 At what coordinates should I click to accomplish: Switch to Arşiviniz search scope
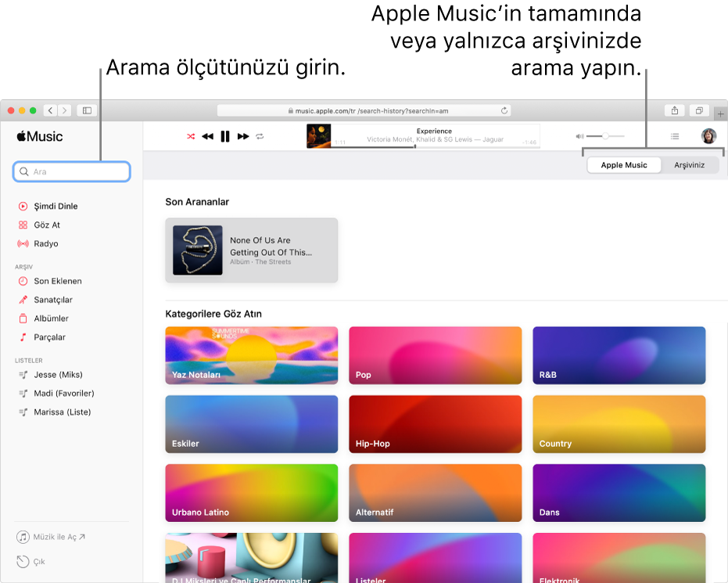(x=689, y=165)
